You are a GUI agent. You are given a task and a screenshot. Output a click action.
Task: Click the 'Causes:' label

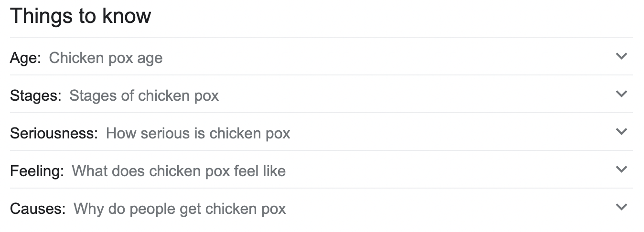(x=38, y=209)
